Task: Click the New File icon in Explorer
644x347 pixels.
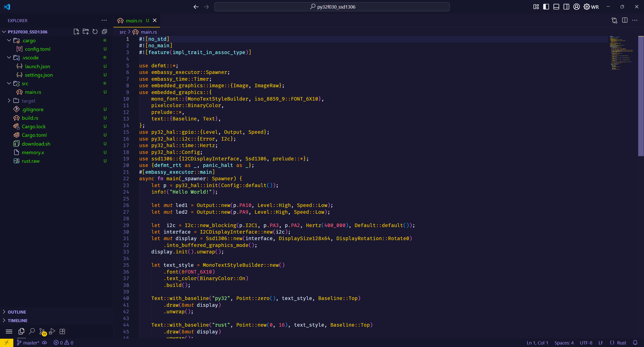Action: point(76,32)
